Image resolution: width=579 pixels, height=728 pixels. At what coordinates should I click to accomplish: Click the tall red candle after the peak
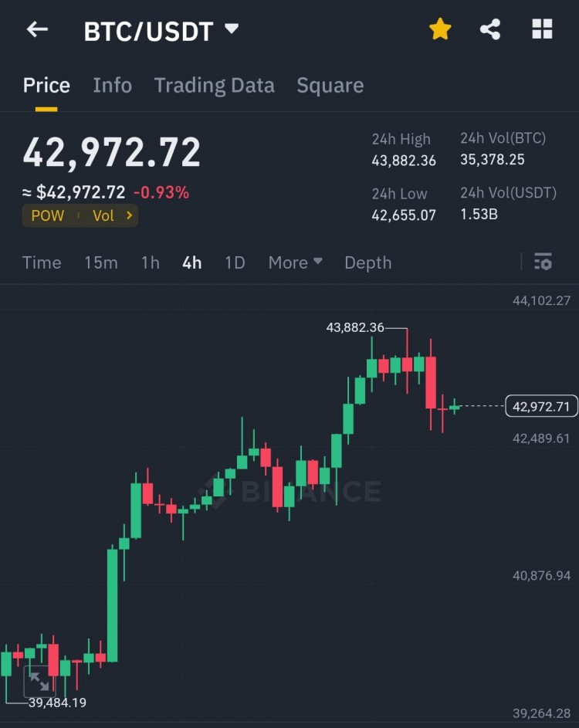[x=431, y=384]
